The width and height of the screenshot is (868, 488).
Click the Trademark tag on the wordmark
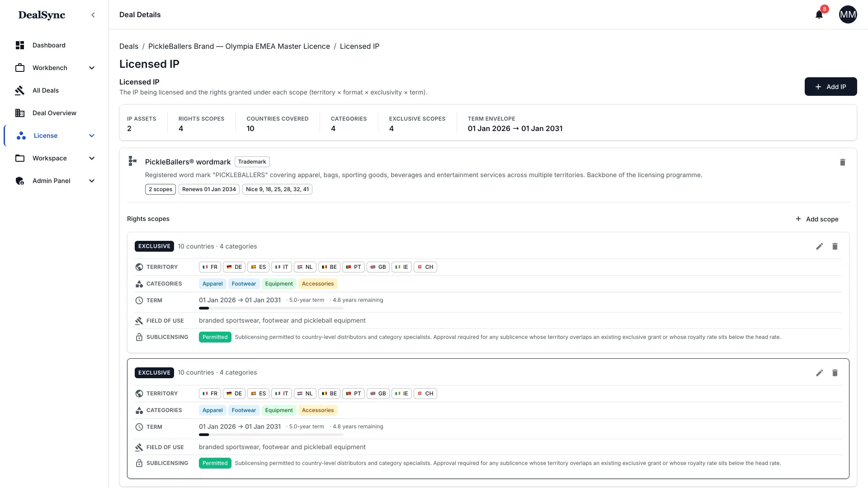point(252,162)
